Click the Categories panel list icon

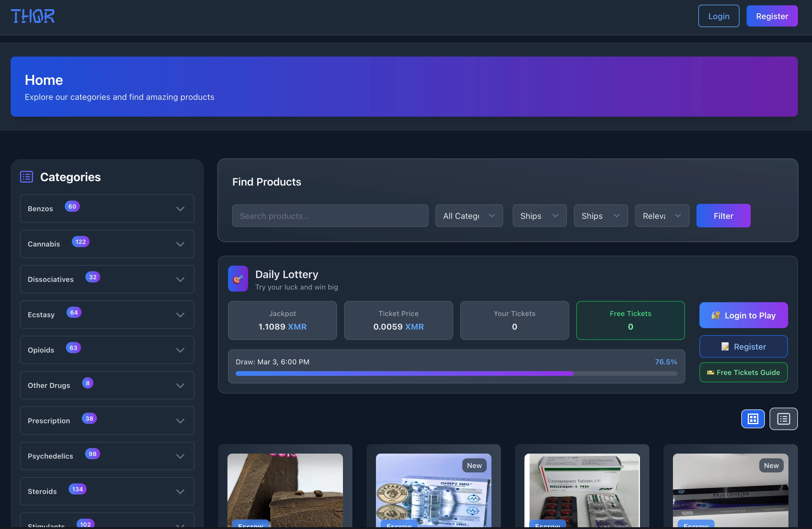pyautogui.click(x=26, y=177)
